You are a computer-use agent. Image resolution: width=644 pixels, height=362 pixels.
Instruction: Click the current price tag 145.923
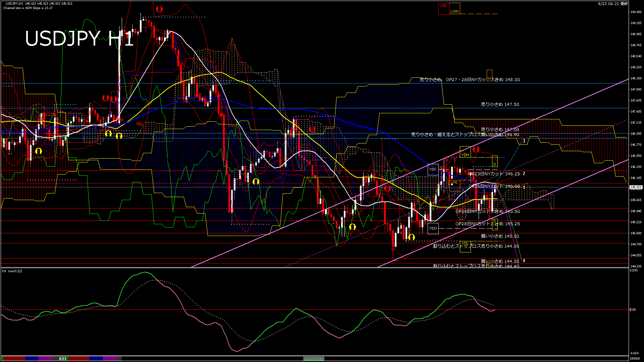tap(636, 187)
